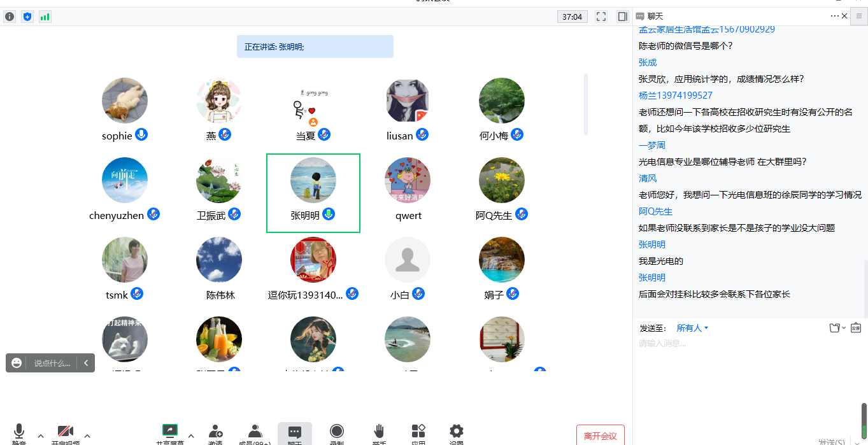
Task: Start screen sharing via 共享屏幕
Action: (169, 432)
